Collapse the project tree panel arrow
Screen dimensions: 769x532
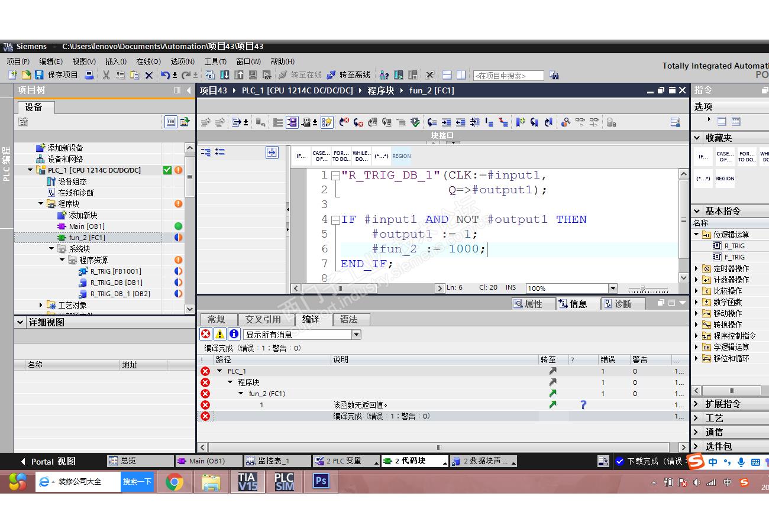click(x=189, y=90)
